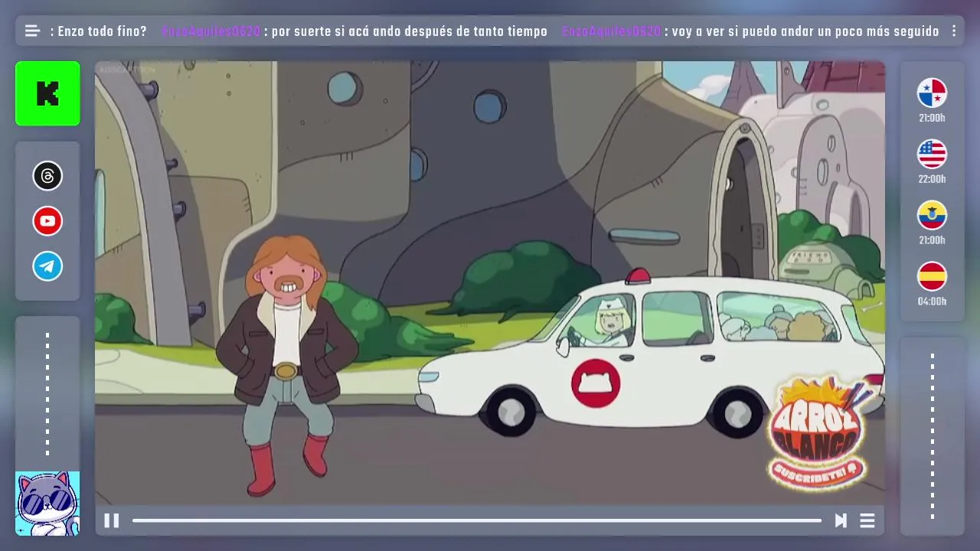
Task: Click the cat with sunglasses avatar
Action: 47,503
